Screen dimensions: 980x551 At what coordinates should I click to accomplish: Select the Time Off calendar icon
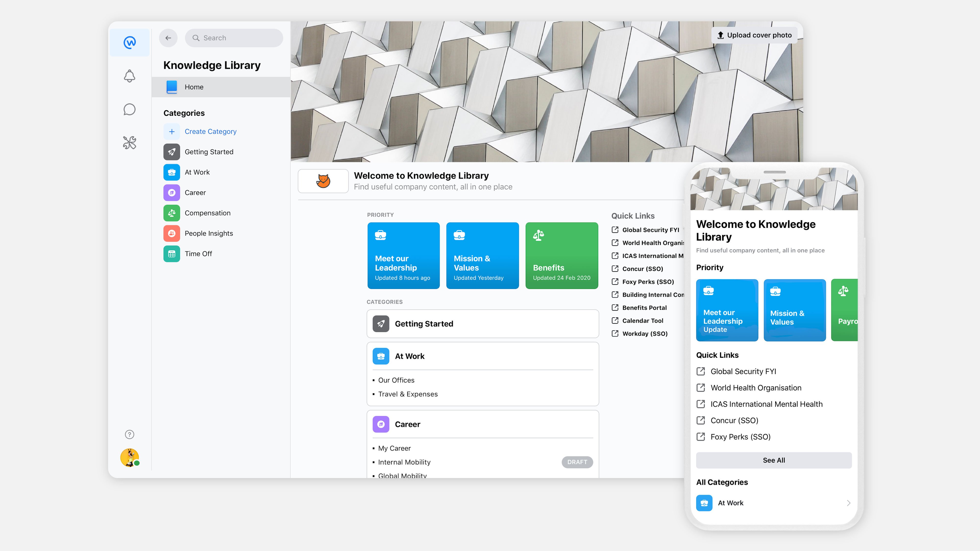coord(171,254)
